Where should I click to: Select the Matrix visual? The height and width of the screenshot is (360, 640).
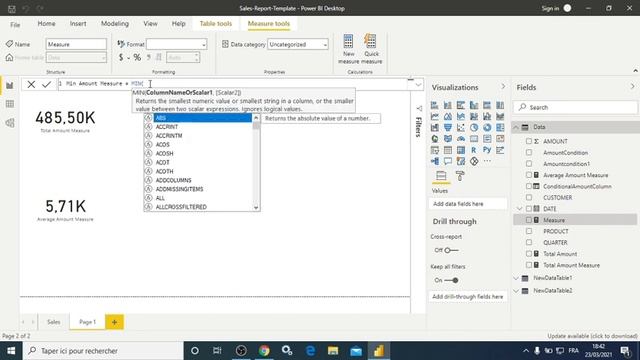(x=461, y=150)
